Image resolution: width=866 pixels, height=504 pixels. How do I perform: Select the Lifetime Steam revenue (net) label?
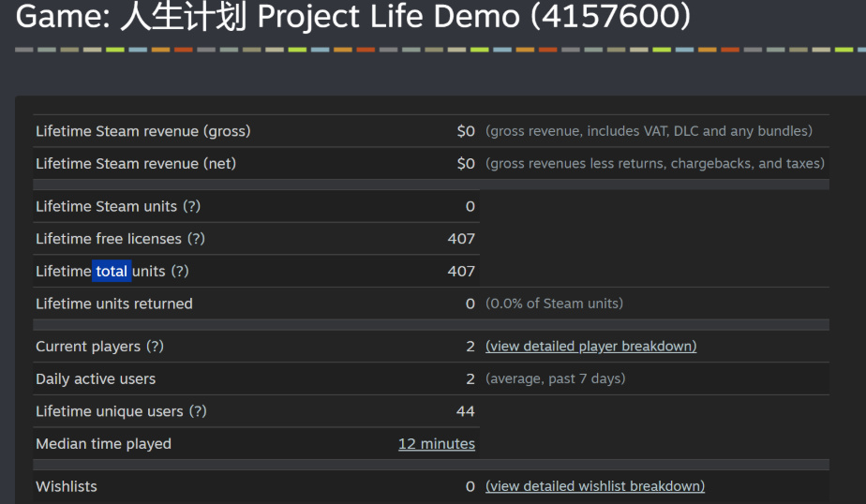pyautogui.click(x=136, y=164)
